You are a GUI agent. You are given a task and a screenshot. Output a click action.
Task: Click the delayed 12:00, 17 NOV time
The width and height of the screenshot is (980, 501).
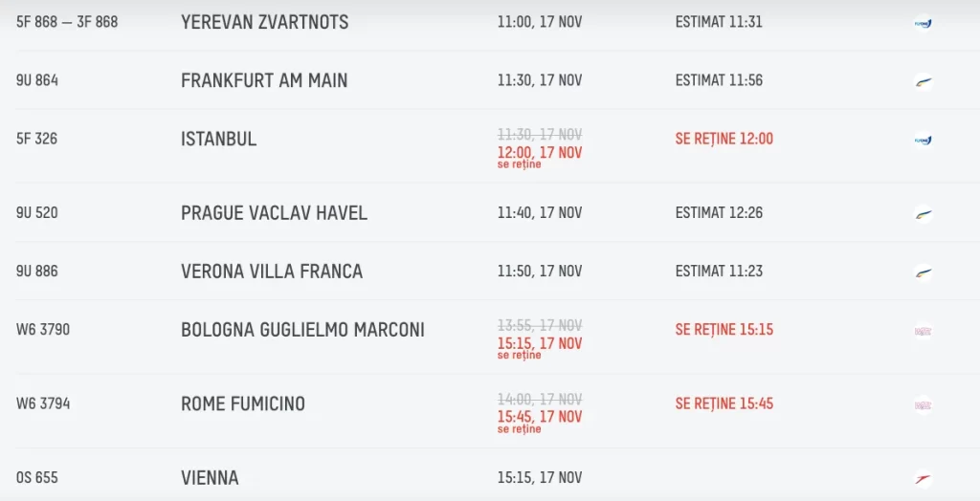coord(540,153)
